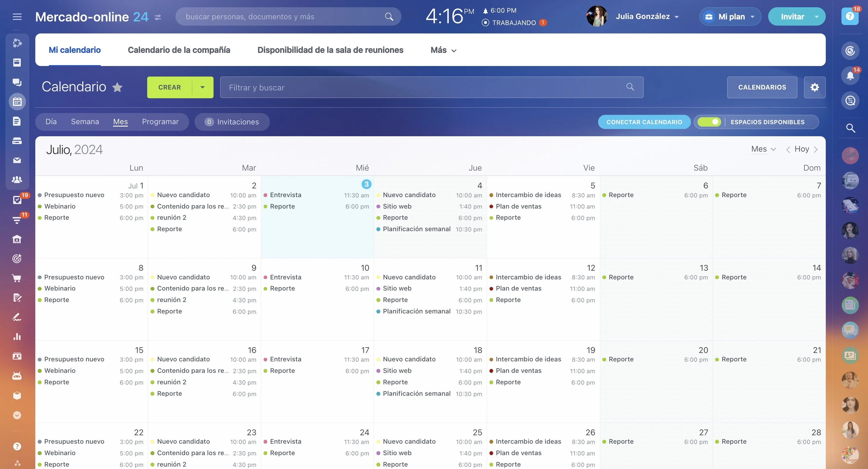Open the Documents icon in left sidebar
The width and height of the screenshot is (868, 469).
[17, 121]
